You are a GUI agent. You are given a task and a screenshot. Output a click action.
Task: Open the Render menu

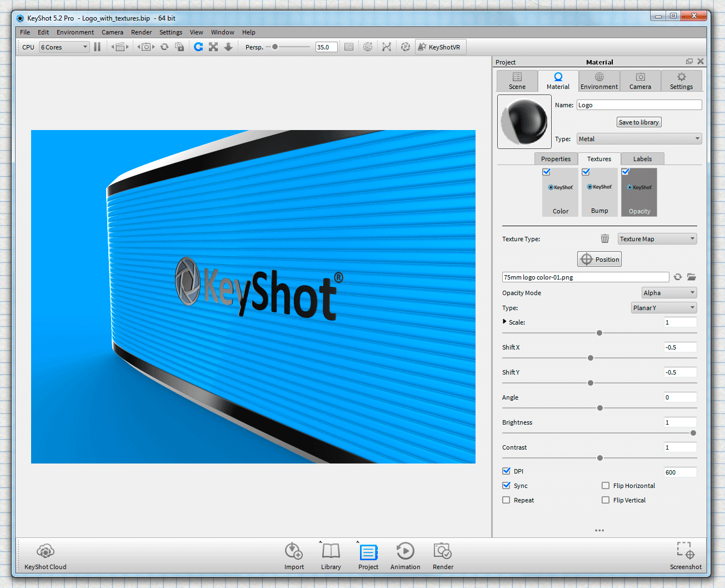point(141,32)
